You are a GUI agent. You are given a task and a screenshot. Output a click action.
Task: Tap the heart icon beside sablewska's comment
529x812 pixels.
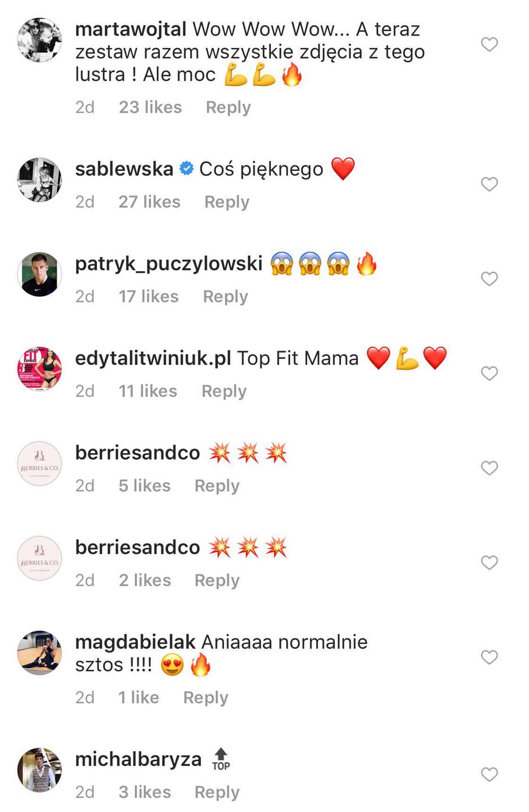[x=489, y=184]
